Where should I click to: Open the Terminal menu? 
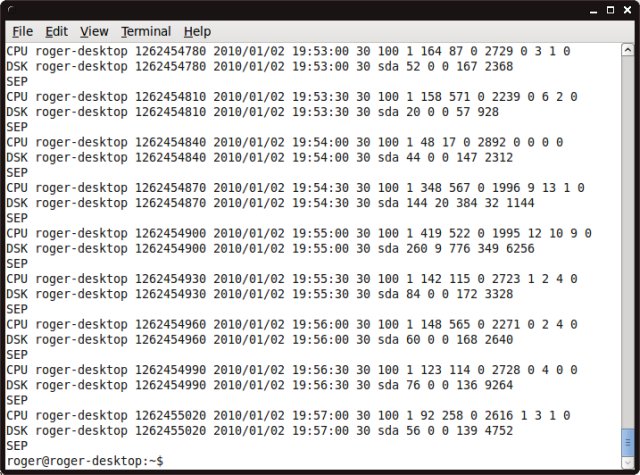click(146, 32)
